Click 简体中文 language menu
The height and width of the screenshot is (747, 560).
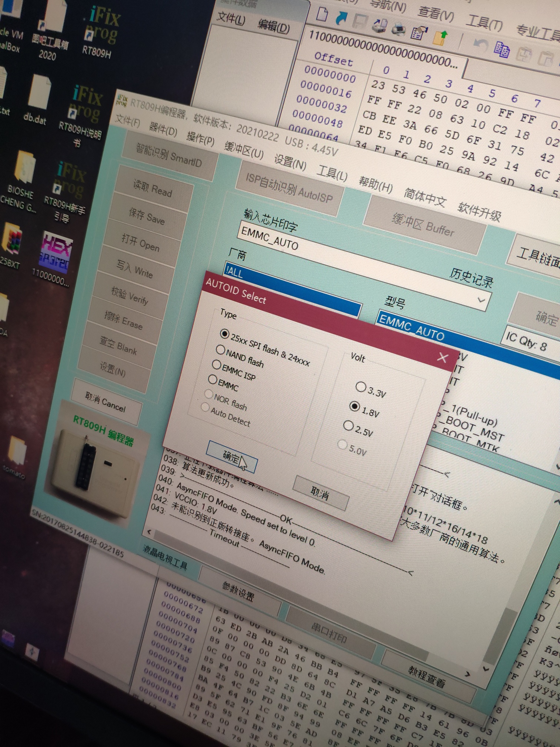tap(425, 197)
